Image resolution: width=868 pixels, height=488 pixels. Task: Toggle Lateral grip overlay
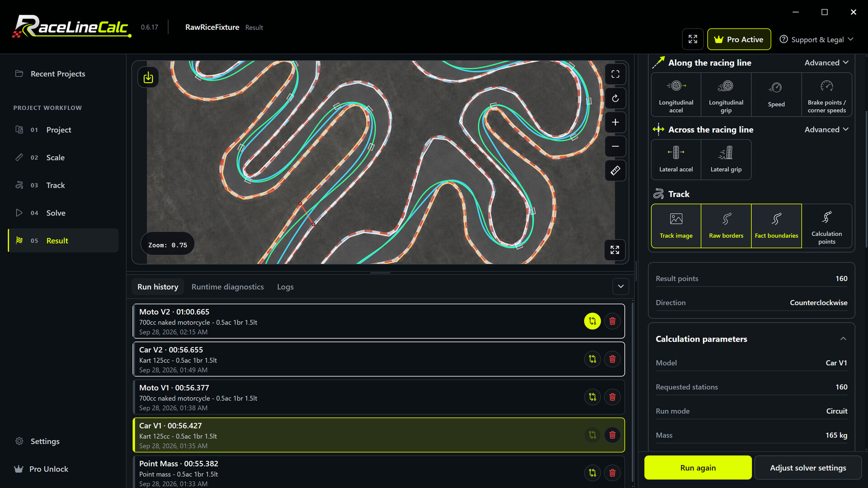[726, 160]
